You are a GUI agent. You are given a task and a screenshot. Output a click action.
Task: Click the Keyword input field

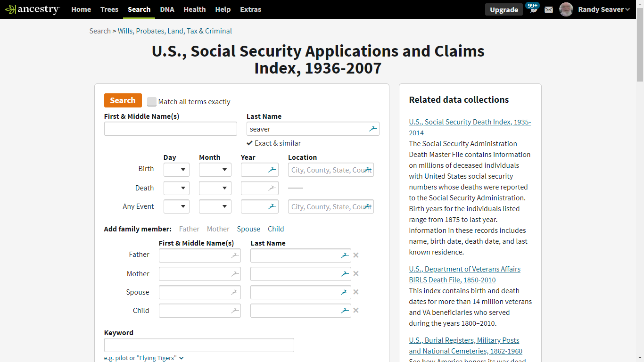click(199, 345)
